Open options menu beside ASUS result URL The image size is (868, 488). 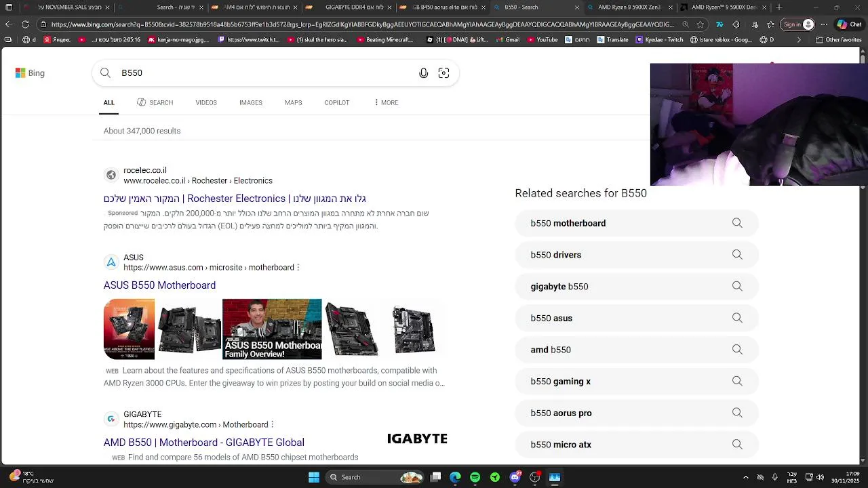[298, 268]
